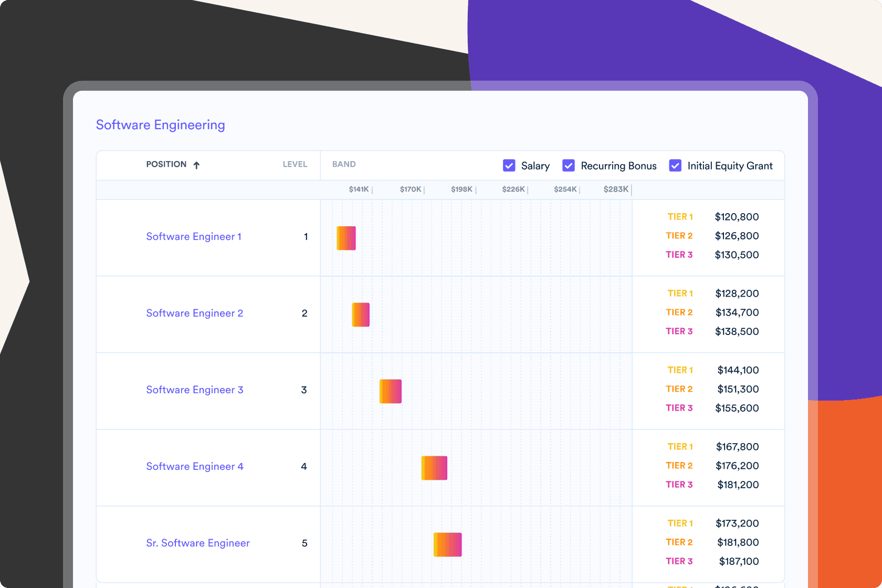The image size is (882, 588).
Task: Select the Software Engineer 4 band bar
Action: (435, 468)
